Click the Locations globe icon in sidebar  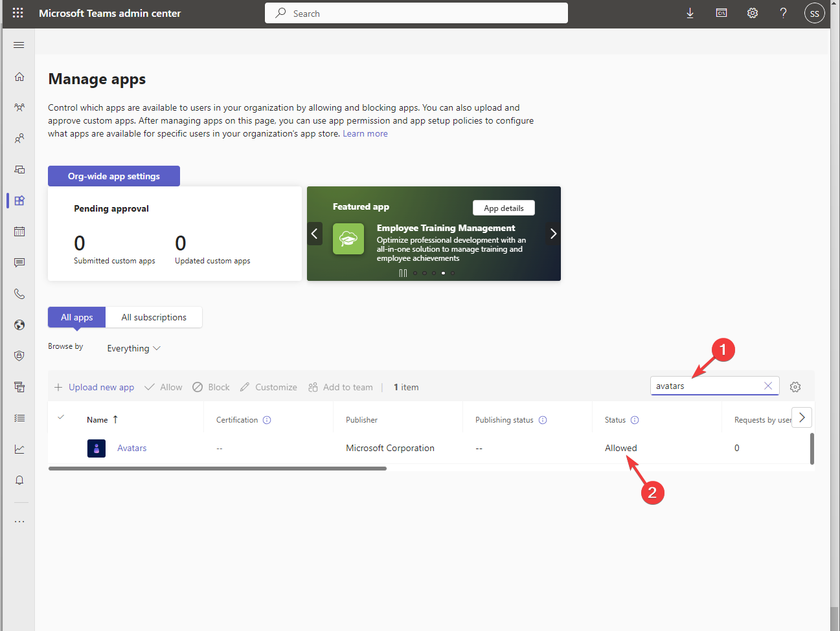click(x=19, y=324)
